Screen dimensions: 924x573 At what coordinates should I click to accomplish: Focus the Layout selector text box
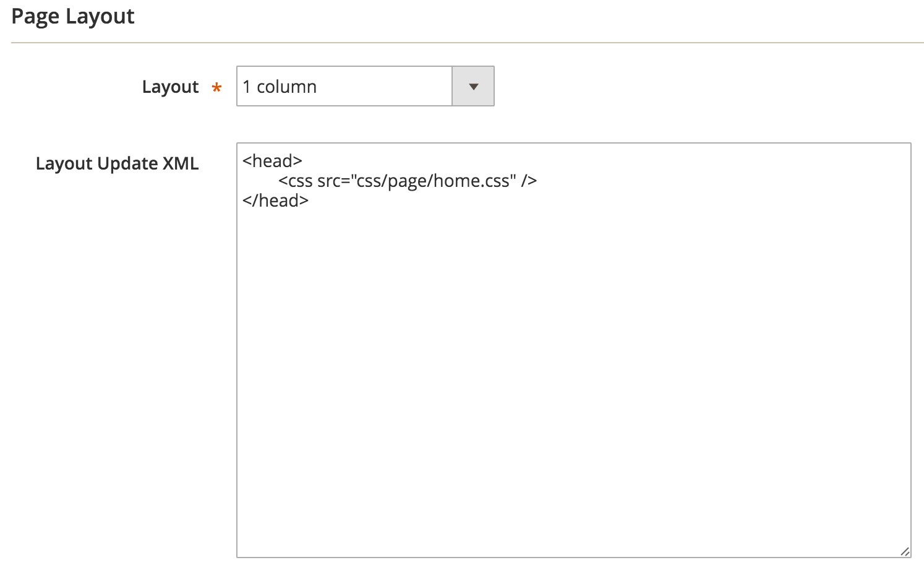click(x=343, y=86)
